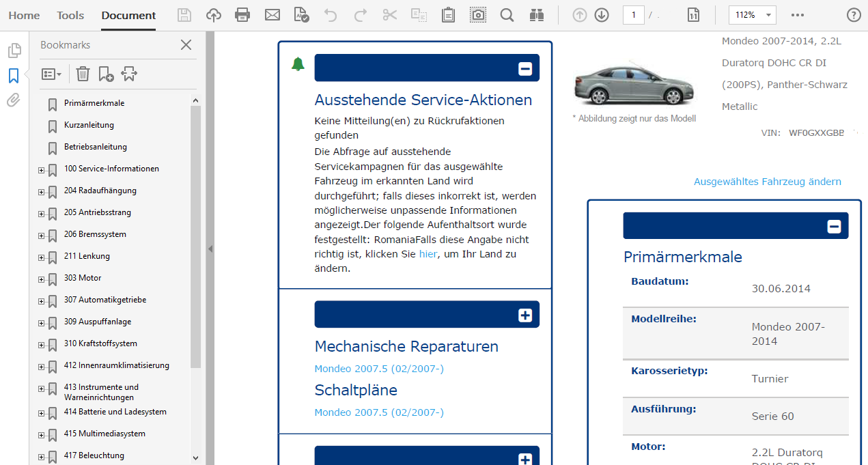This screenshot has height=465, width=868.
Task: Add a new bookmark icon
Action: (106, 74)
